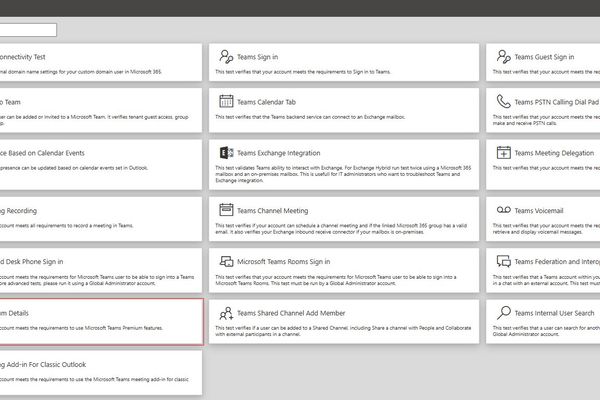Select 'Based on Calendar Events' card title

42,153
